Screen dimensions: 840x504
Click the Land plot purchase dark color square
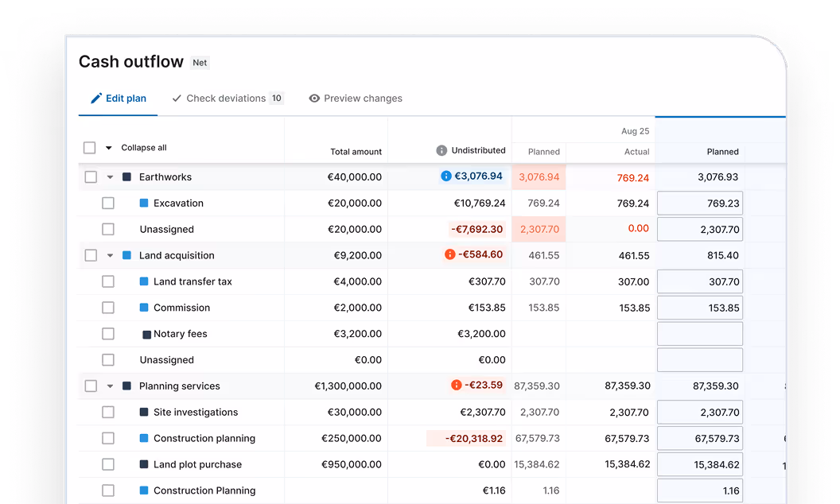click(x=144, y=464)
